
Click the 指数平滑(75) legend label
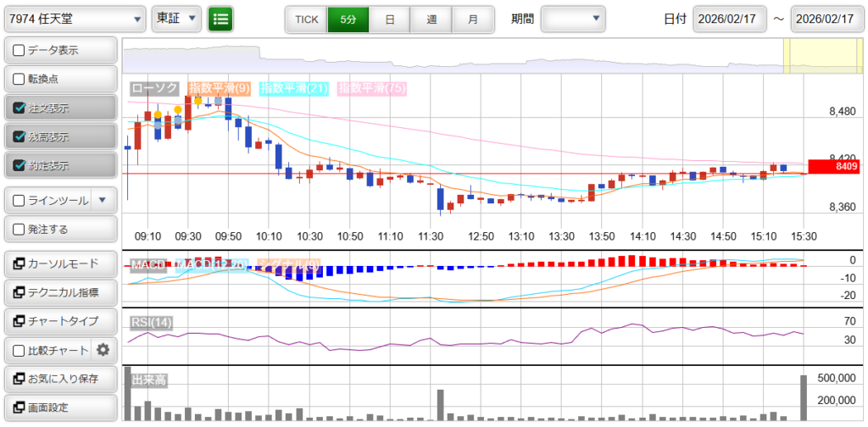pos(371,87)
